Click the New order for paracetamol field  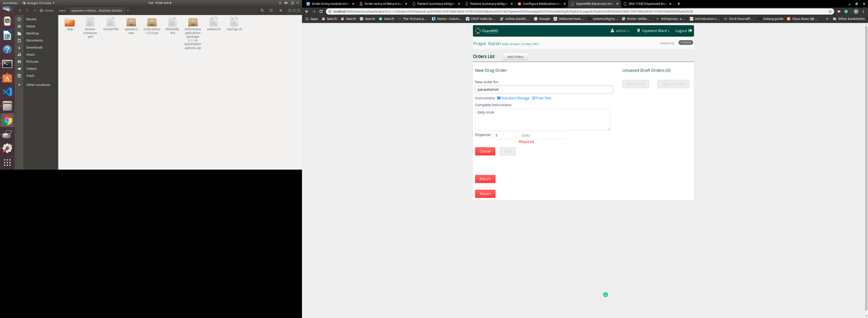tap(543, 89)
